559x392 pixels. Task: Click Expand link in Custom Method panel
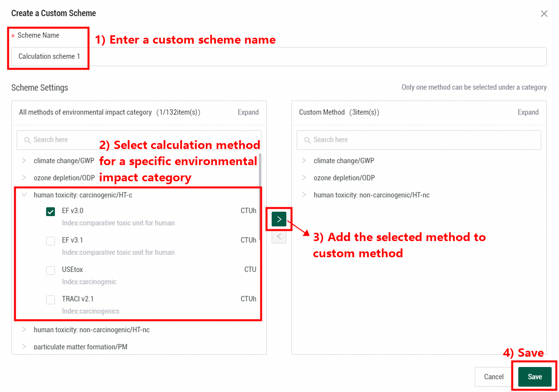click(x=528, y=112)
